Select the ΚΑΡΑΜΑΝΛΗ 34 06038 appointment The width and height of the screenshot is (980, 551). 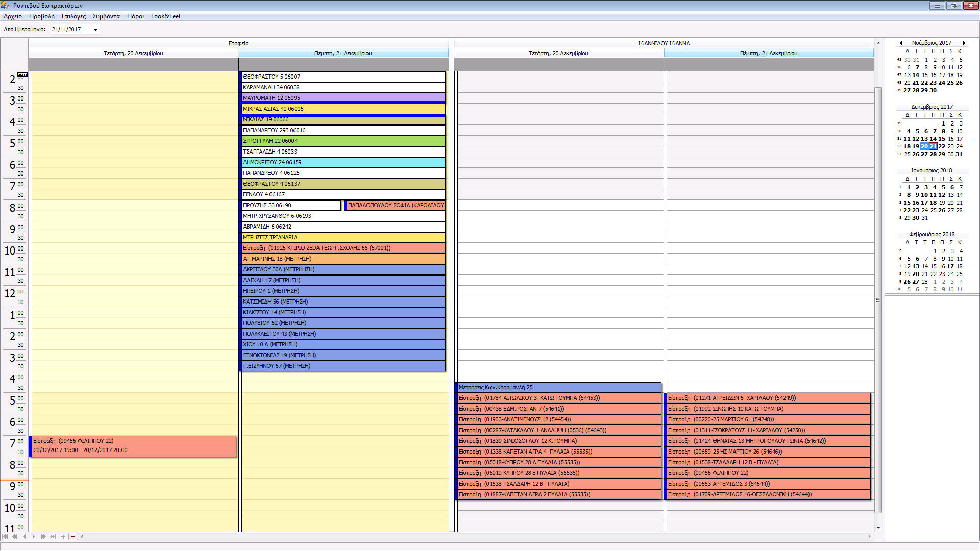pos(343,87)
